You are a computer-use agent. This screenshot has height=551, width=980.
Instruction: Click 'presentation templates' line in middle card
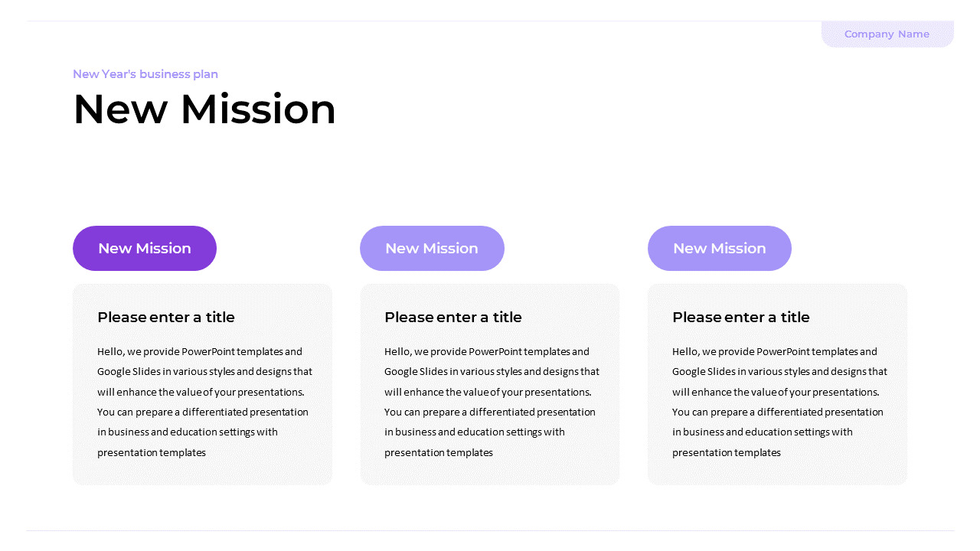tap(439, 452)
